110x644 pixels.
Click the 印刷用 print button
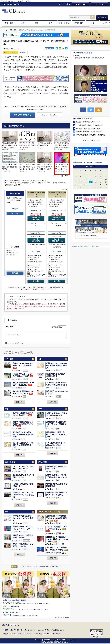tap(23, 52)
